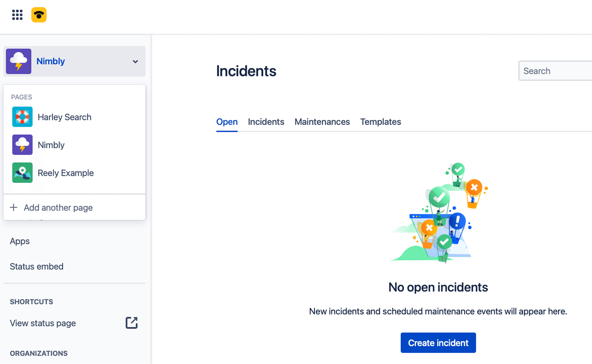This screenshot has height=364, width=592.
Task: Select the Harley Search page icon
Action: (x=22, y=117)
